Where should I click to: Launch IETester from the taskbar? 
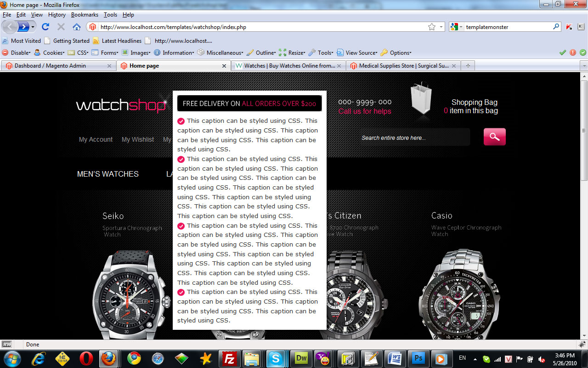[x=62, y=358]
